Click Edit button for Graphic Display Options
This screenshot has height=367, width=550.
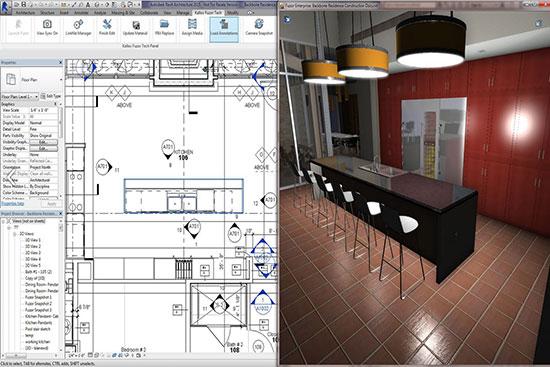click(x=43, y=148)
